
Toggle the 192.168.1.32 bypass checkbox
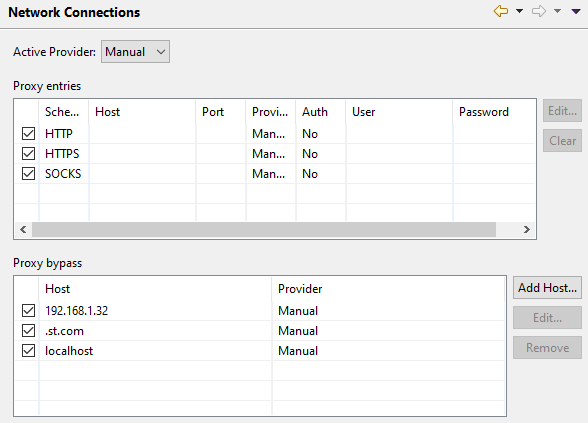pos(28,310)
